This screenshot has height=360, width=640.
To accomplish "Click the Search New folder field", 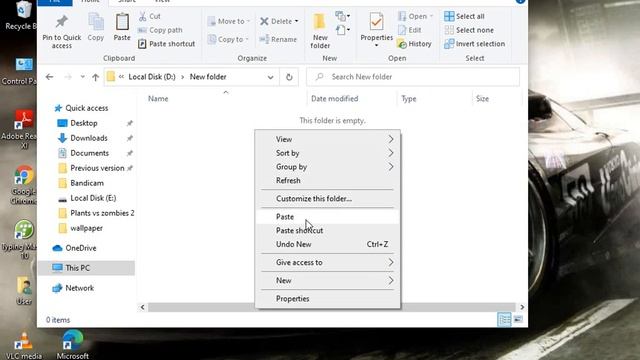I will point(413,77).
